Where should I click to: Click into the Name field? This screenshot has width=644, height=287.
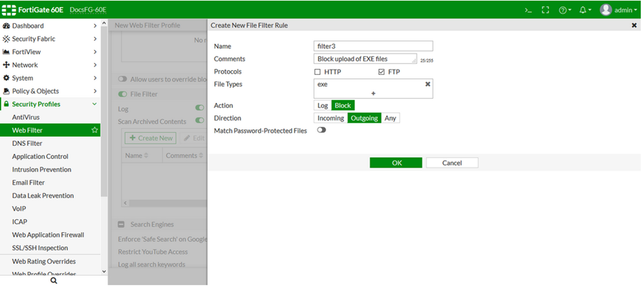373,46
